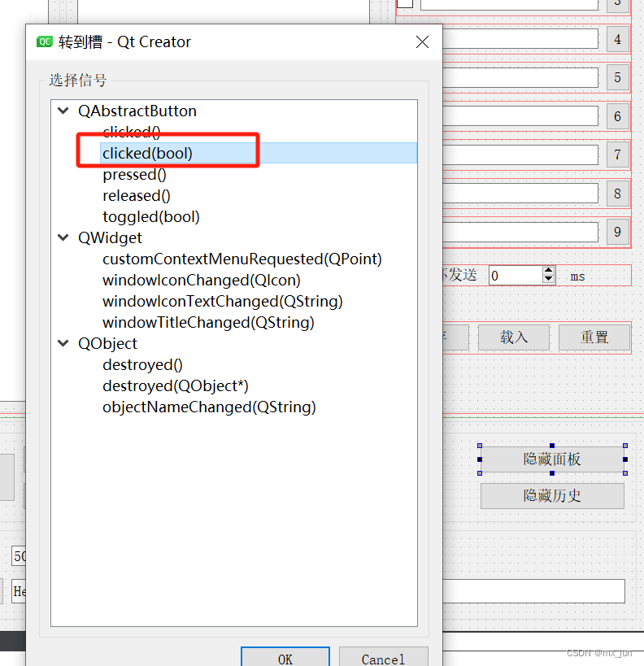Click the numbered button 9
644x666 pixels.
point(618,232)
